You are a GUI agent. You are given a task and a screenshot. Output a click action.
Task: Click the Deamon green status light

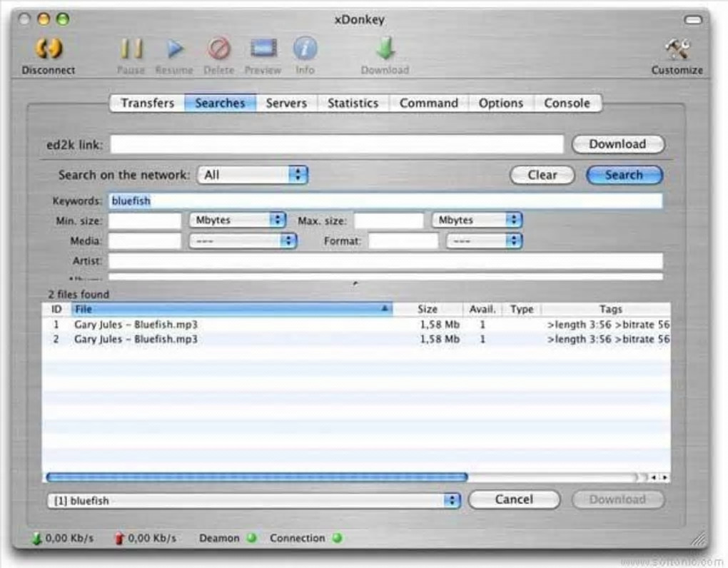point(252,538)
